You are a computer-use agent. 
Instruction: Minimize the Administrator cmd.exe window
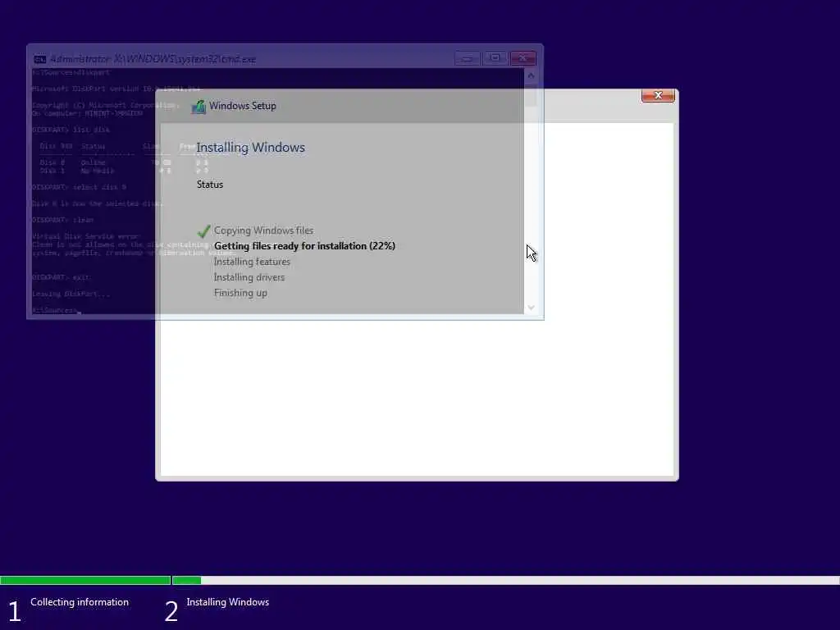pos(467,58)
